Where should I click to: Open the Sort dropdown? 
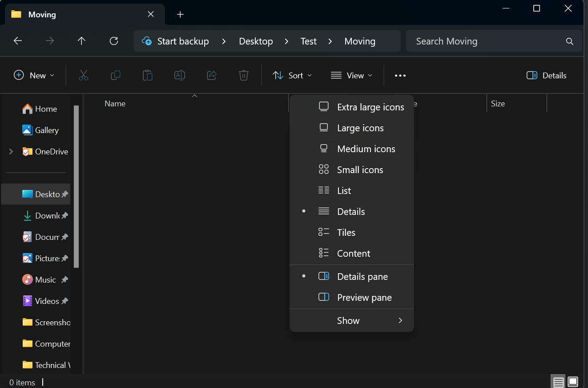tap(292, 76)
